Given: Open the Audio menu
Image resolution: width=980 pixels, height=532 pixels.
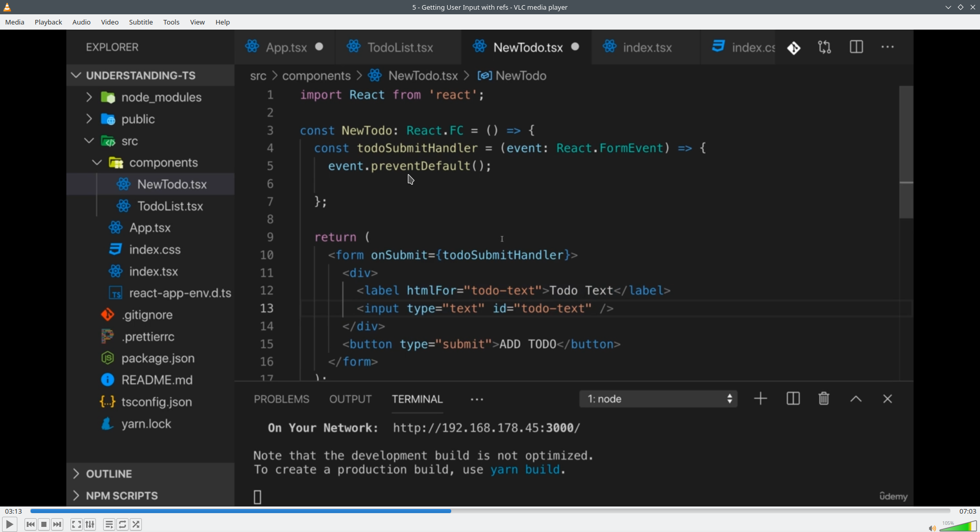Looking at the screenshot, I should tap(82, 22).
